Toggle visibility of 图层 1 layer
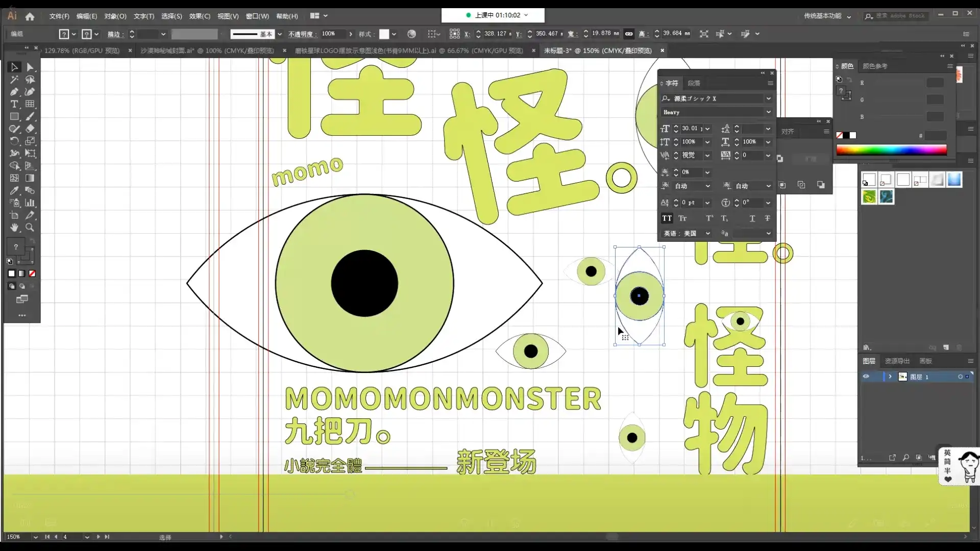The height and width of the screenshot is (551, 980). [866, 377]
